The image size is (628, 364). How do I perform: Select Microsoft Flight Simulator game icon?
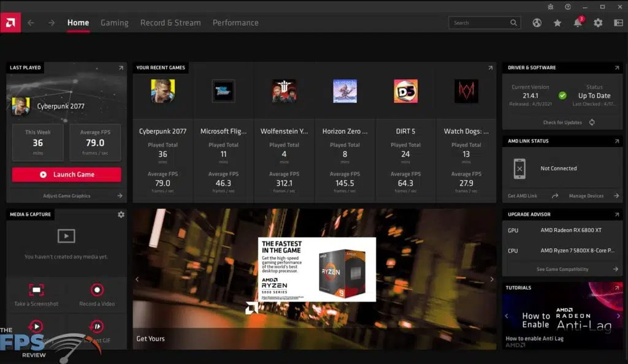tap(223, 91)
